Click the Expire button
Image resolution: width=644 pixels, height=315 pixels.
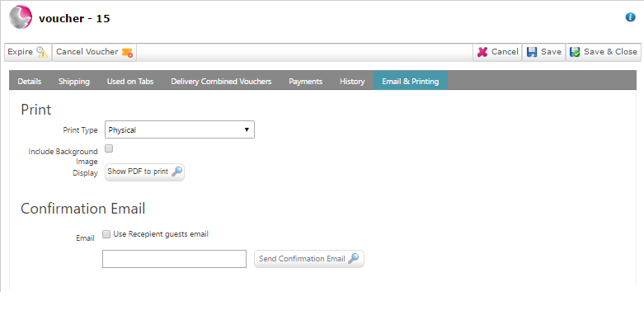(28, 52)
